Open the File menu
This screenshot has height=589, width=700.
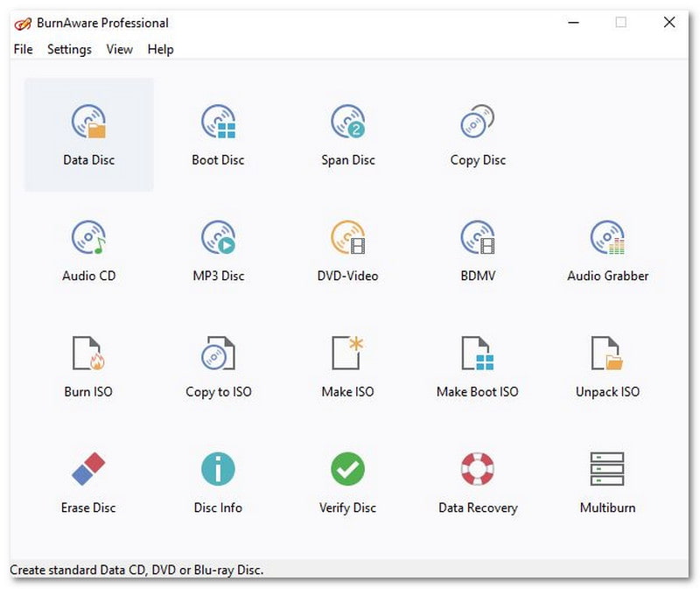click(x=24, y=49)
